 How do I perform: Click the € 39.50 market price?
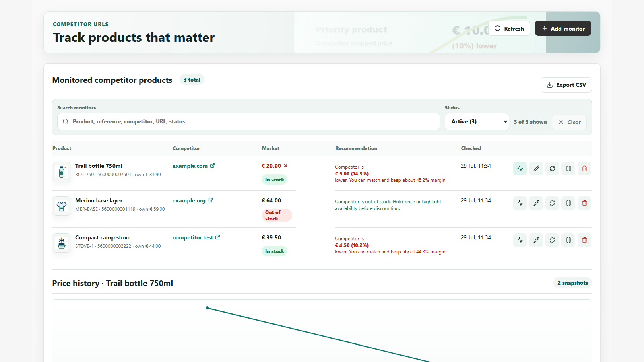pyautogui.click(x=271, y=237)
